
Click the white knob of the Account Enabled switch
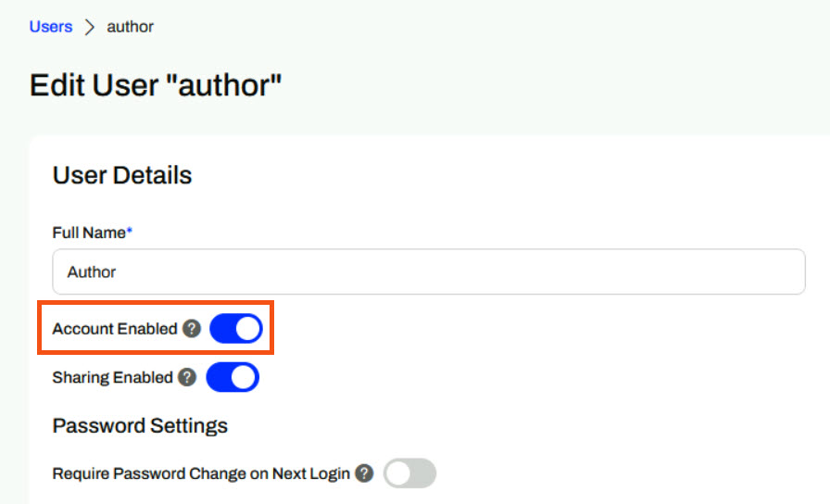(x=248, y=328)
